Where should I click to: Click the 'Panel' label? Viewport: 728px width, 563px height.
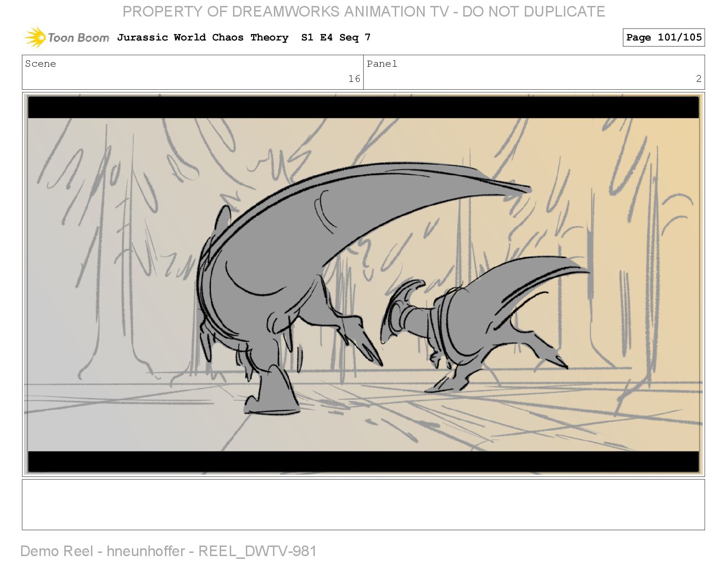(382, 64)
